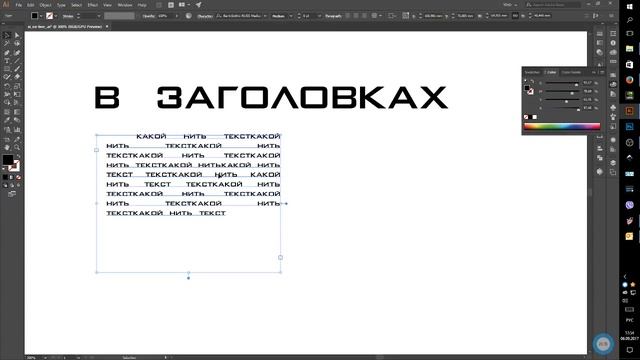Select the Curvature tool

[17, 53]
